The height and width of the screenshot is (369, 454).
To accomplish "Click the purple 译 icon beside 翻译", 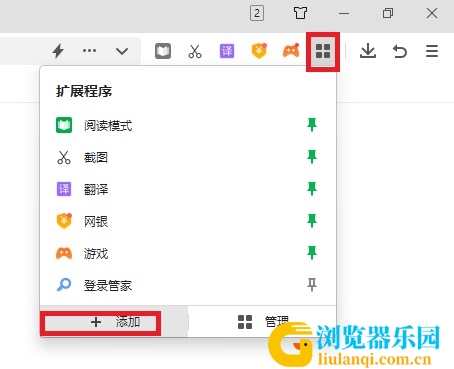I will click(64, 189).
